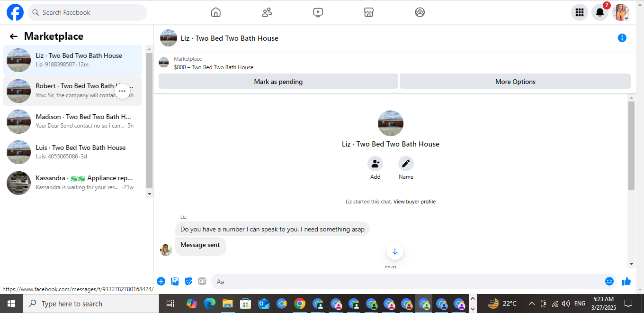Select Robert conversation in the list
This screenshot has width=644, height=313.
(x=72, y=91)
